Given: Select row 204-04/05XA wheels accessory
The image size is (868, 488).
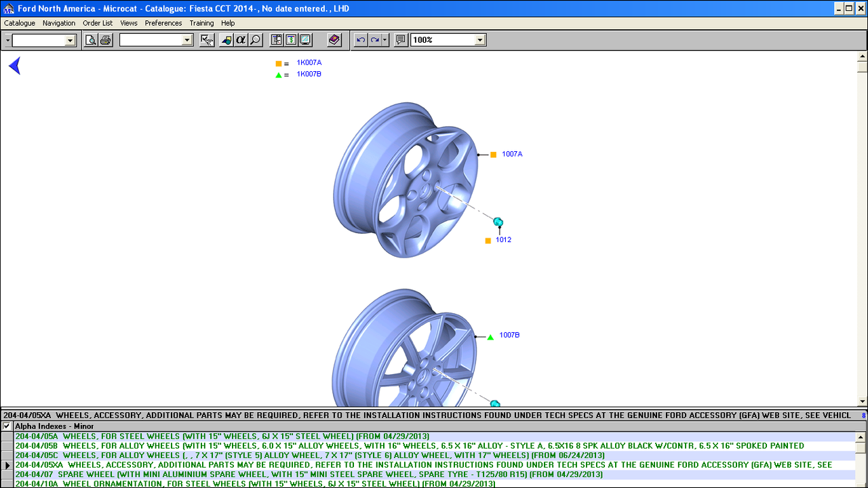Looking at the screenshot, I should tap(435, 465).
